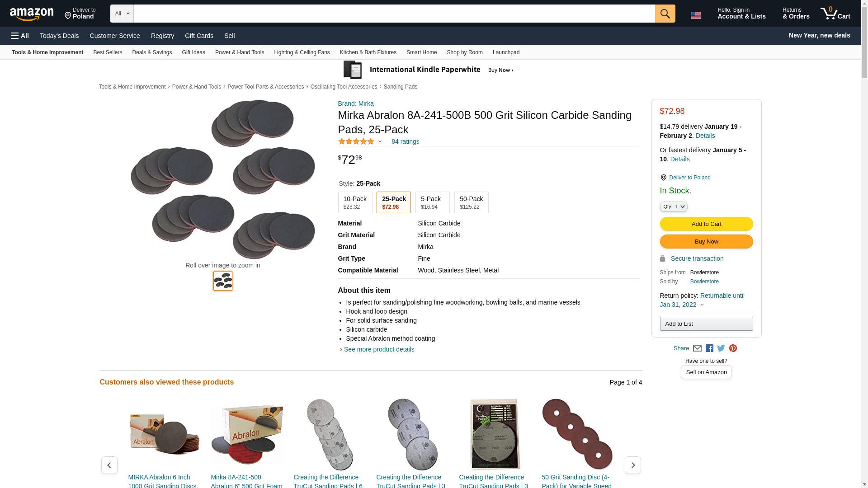Go to next page of viewed products
This screenshot has width=868, height=488.
[x=632, y=465]
